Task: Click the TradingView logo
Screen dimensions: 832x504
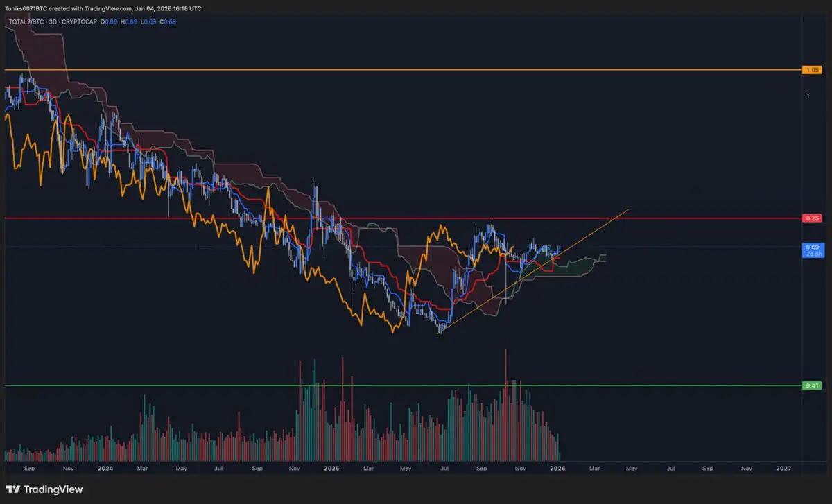Action: (x=44, y=489)
